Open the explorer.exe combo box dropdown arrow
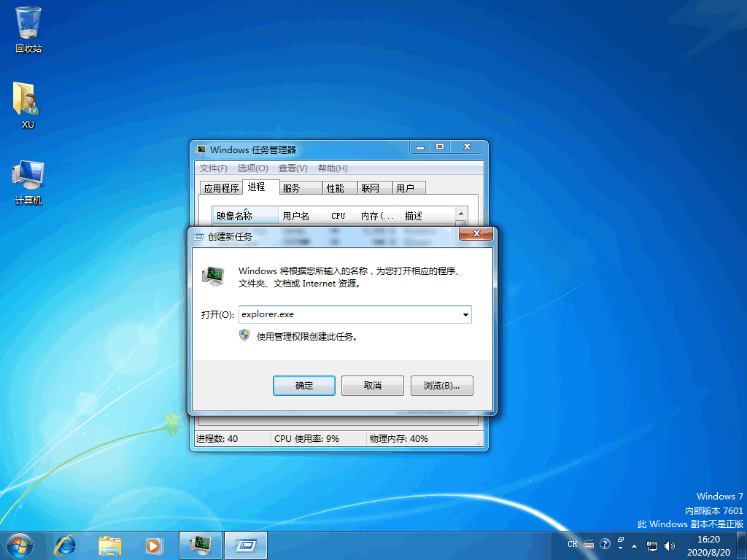Viewport: 747px width, 560px height. click(x=465, y=314)
